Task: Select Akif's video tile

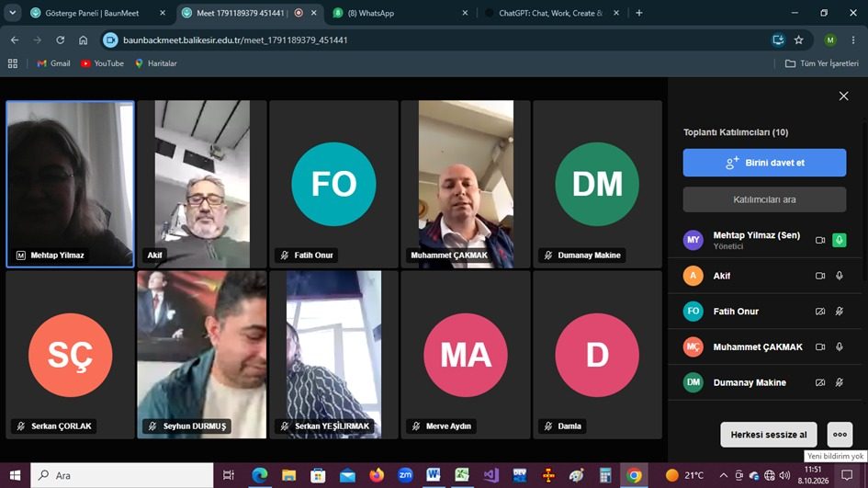Action: 202,184
